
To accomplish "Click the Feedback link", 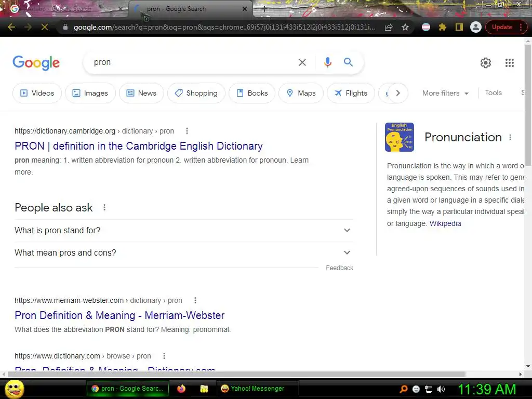I will tap(339, 268).
